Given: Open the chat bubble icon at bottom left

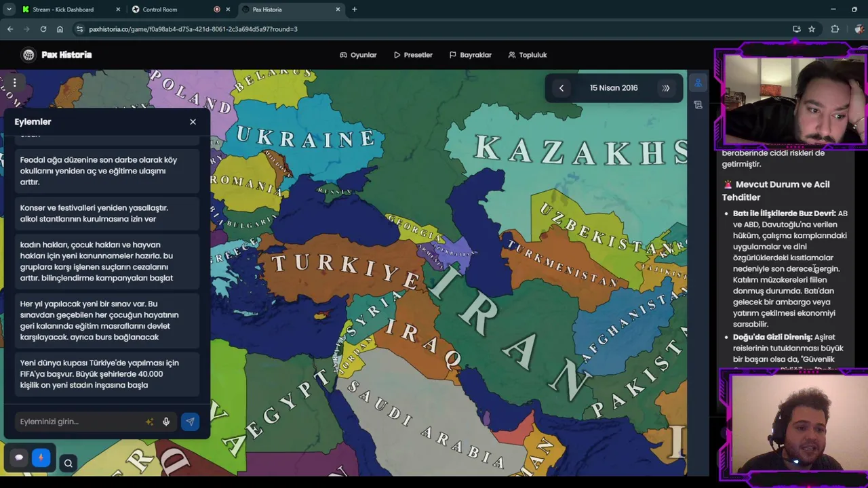Looking at the screenshot, I should pos(19,457).
